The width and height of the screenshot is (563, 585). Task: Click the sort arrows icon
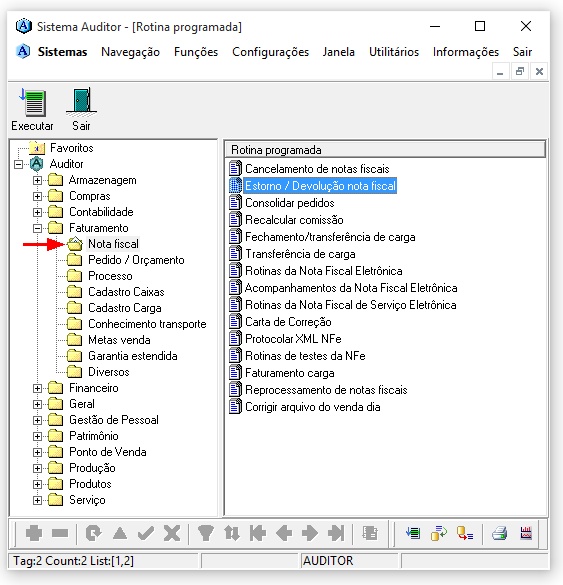[232, 533]
